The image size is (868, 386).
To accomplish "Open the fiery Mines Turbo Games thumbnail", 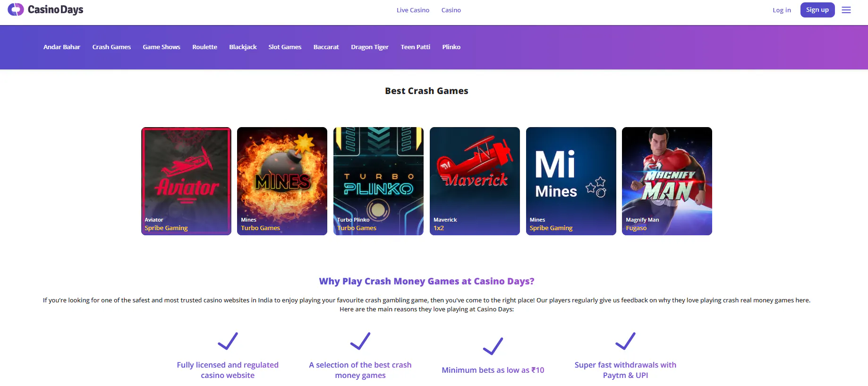I will point(282,181).
